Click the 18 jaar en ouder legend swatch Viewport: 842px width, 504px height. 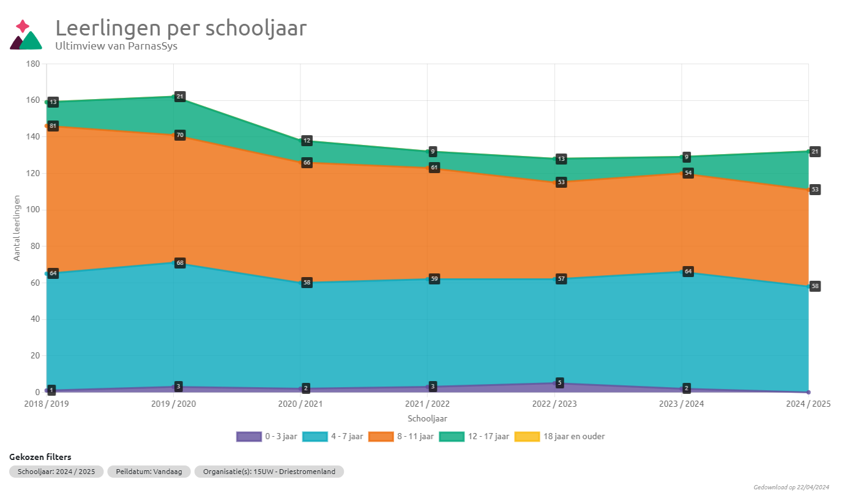click(527, 436)
